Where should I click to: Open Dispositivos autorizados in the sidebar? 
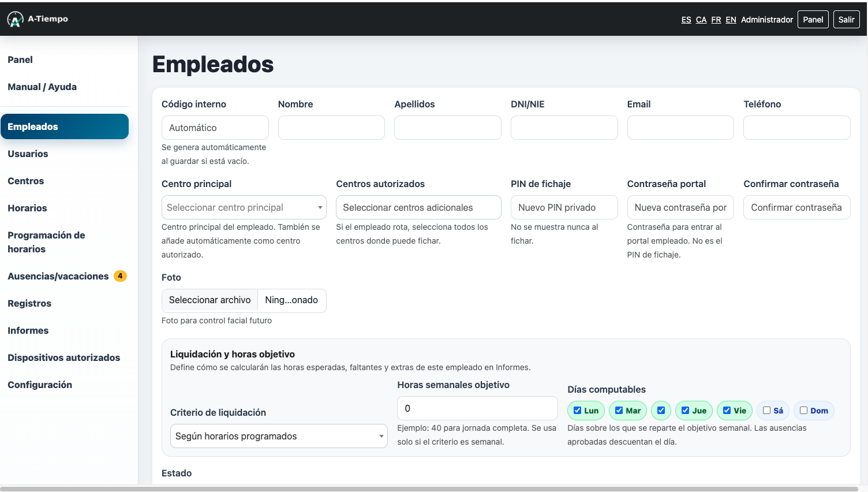[64, 357]
